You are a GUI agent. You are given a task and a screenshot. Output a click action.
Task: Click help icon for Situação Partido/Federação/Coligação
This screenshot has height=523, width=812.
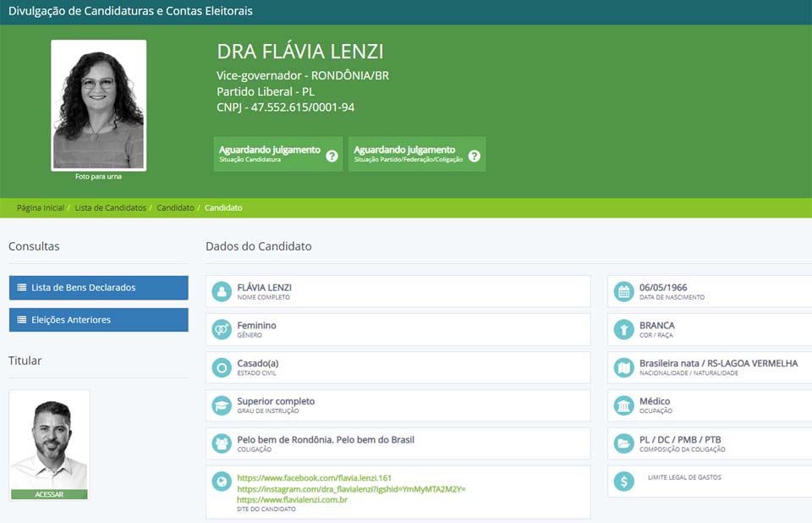[475, 156]
